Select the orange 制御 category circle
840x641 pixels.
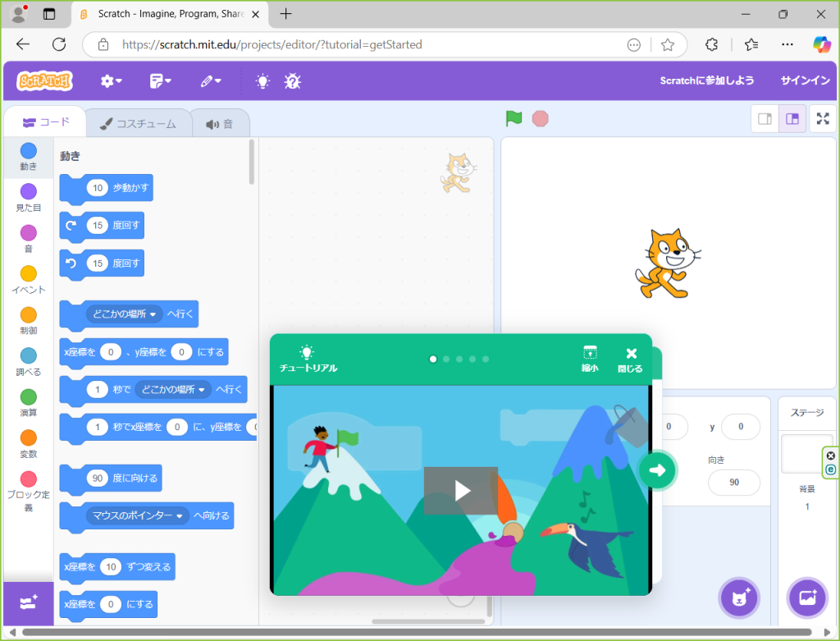point(28,315)
